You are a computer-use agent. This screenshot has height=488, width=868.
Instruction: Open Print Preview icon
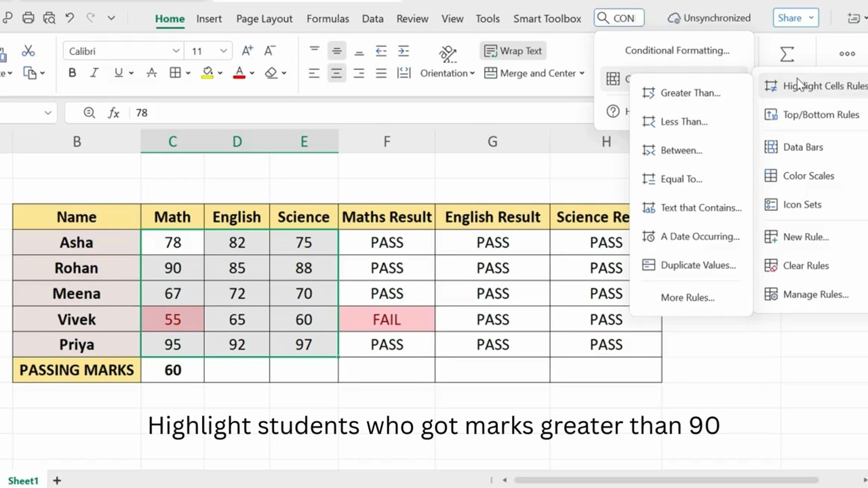(x=49, y=18)
